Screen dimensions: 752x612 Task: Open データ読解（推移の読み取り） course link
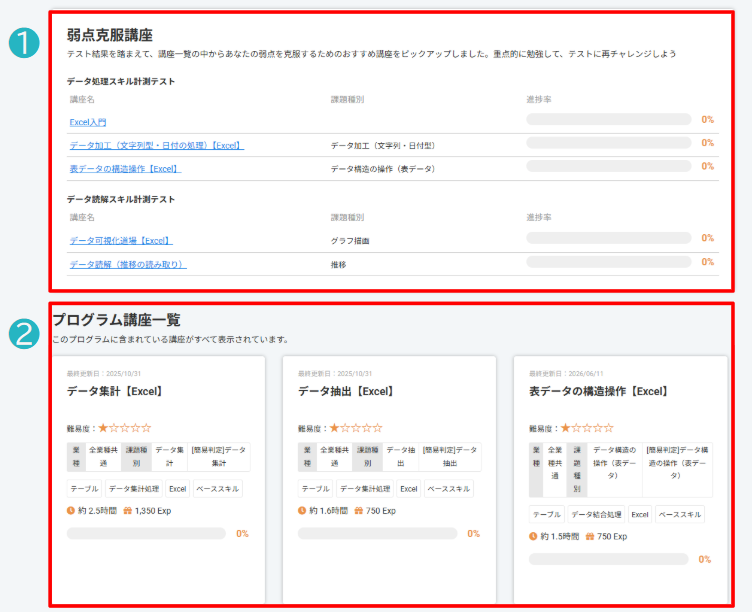pyautogui.click(x=128, y=264)
